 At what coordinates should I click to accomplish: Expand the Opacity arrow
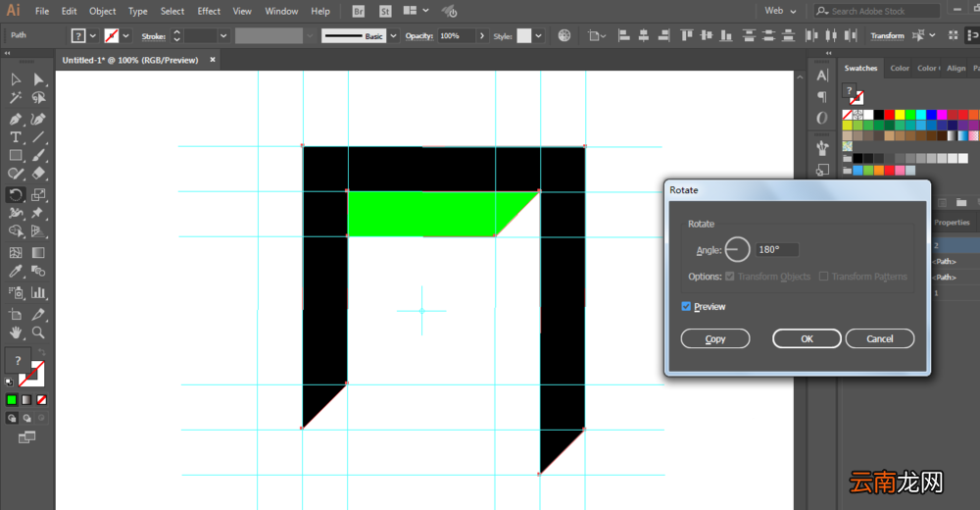click(x=482, y=35)
